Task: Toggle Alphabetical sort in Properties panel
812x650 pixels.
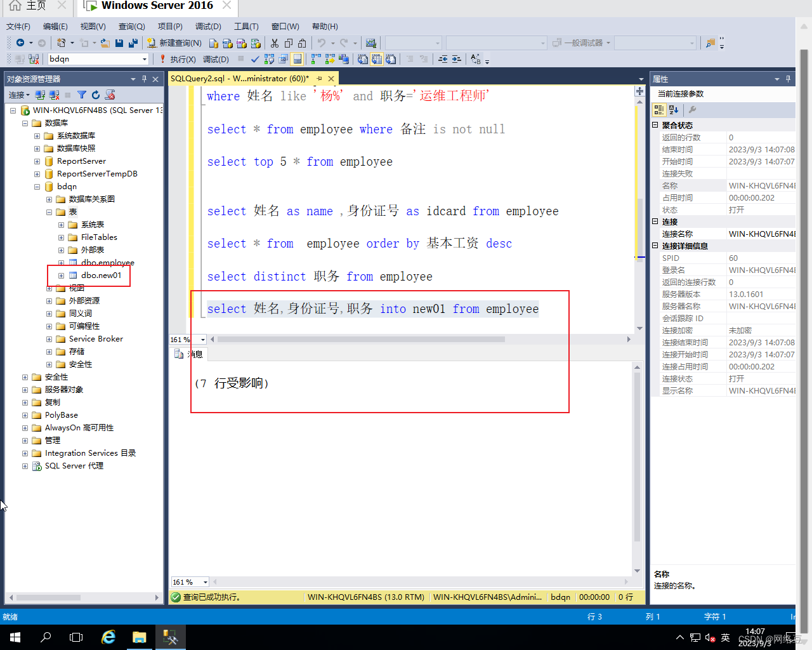Action: point(674,109)
